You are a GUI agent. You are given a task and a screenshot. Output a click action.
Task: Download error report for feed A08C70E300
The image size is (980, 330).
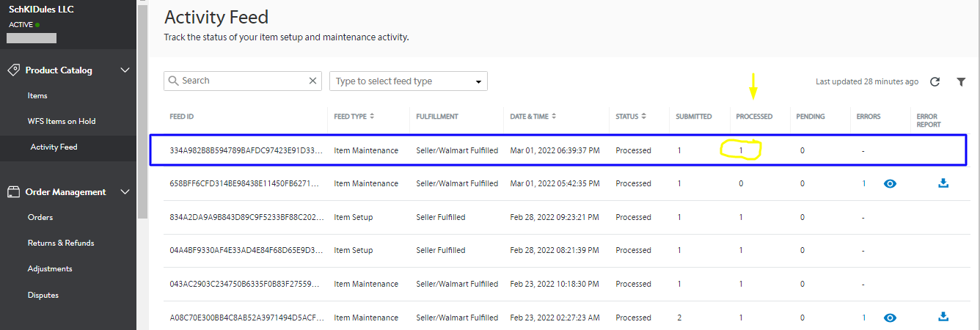pyautogui.click(x=943, y=318)
